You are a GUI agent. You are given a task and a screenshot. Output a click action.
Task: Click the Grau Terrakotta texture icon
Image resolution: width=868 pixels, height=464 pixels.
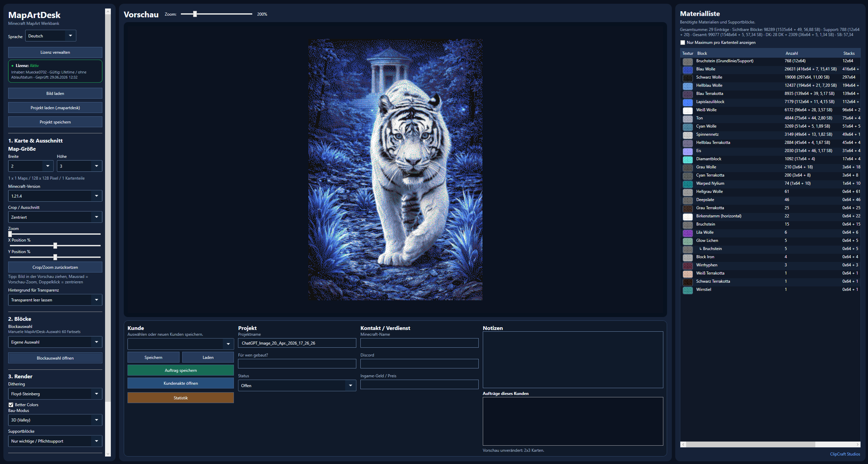[687, 208]
